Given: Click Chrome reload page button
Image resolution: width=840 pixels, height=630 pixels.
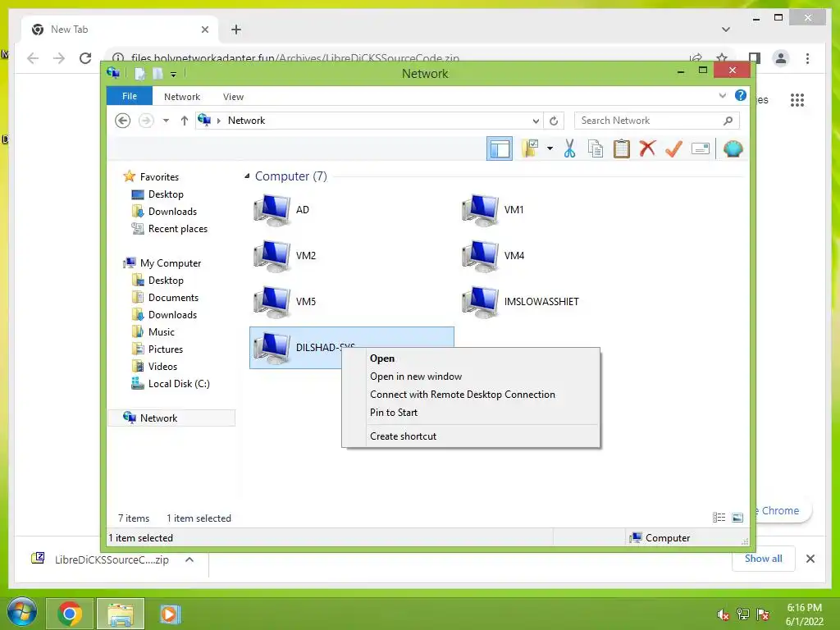Looking at the screenshot, I should [85, 58].
